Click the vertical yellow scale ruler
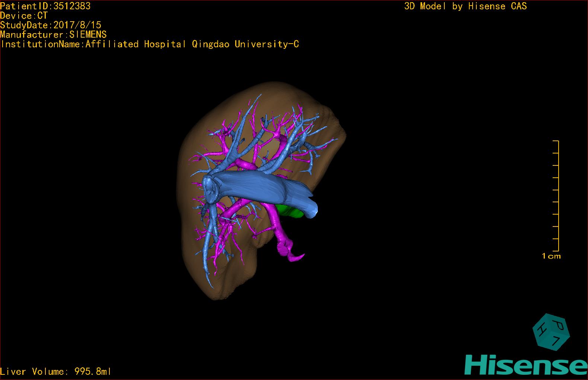588x380 pixels. [558, 196]
